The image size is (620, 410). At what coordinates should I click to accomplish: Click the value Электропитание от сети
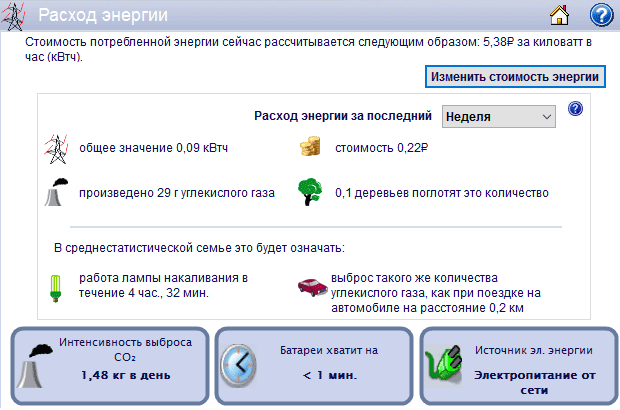[535, 383]
